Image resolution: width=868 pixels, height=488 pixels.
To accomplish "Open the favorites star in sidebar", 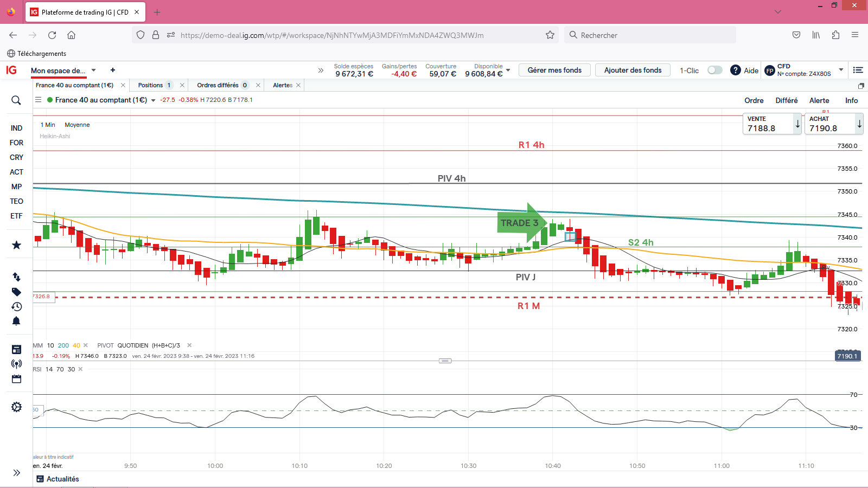I will (x=16, y=245).
